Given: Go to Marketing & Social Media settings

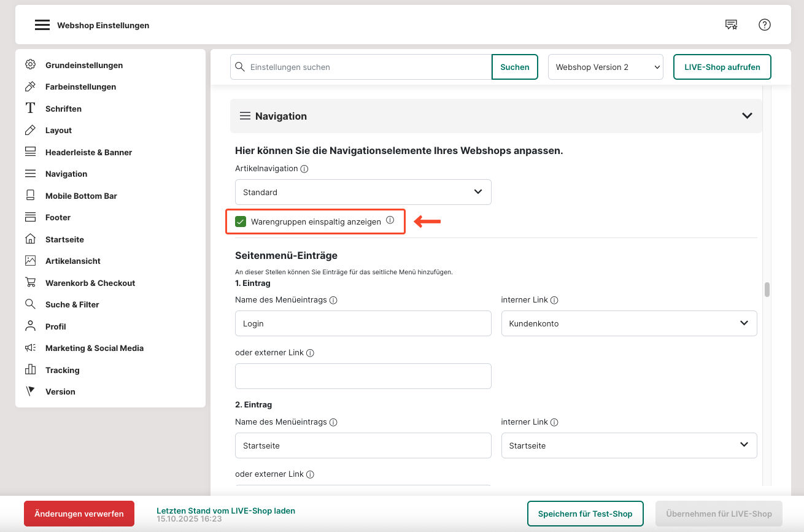Looking at the screenshot, I should coord(94,348).
